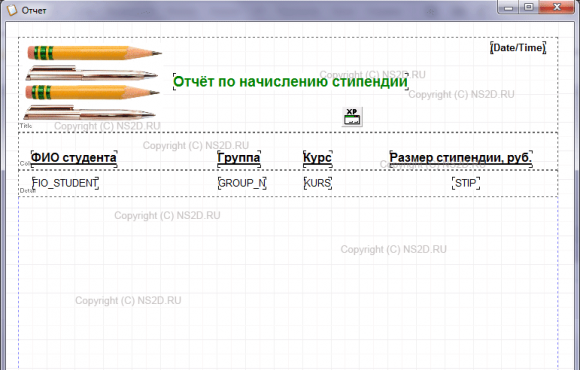Select the KURS data field
The width and height of the screenshot is (580, 370).
click(x=318, y=183)
